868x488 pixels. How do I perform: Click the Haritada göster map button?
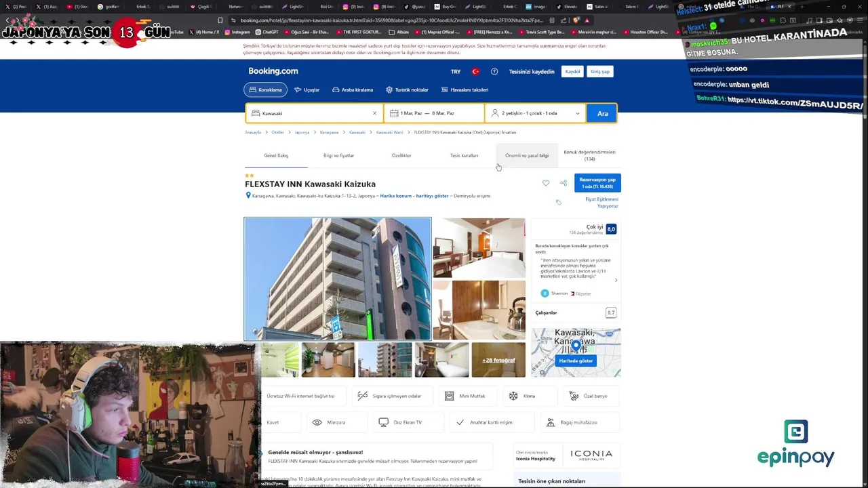(576, 361)
